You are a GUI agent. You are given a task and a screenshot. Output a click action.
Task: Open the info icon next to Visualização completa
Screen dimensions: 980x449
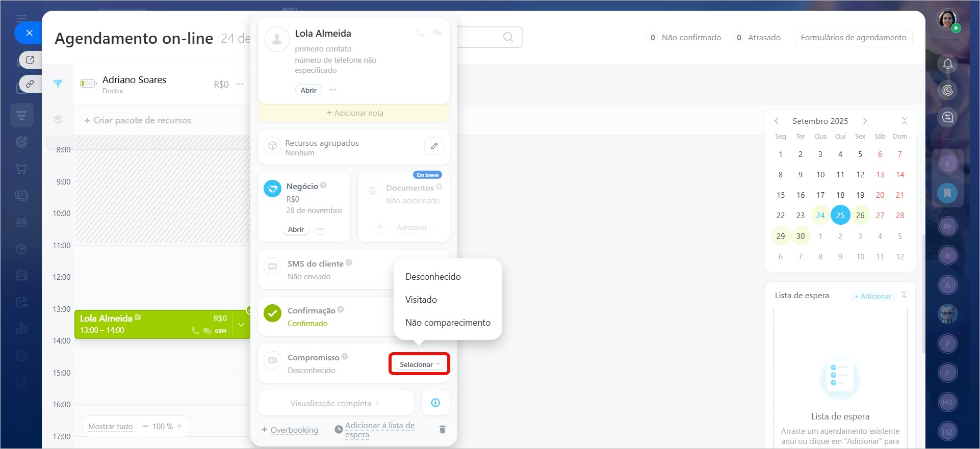(x=435, y=403)
